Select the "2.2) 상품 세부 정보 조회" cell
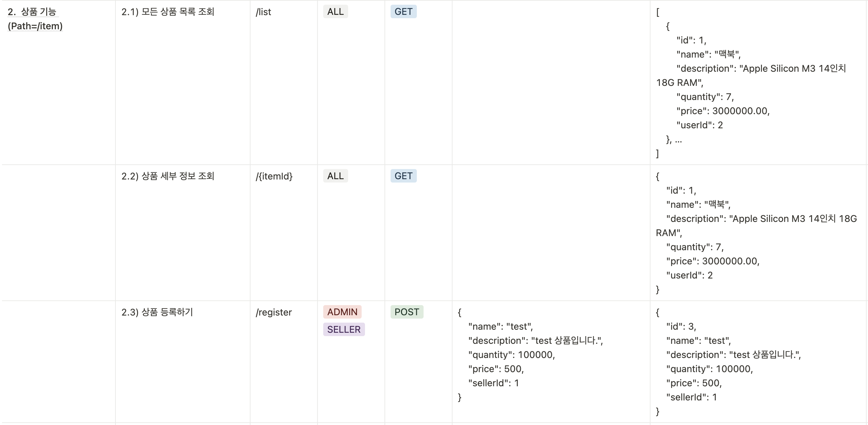The image size is (868, 425). 167,176
